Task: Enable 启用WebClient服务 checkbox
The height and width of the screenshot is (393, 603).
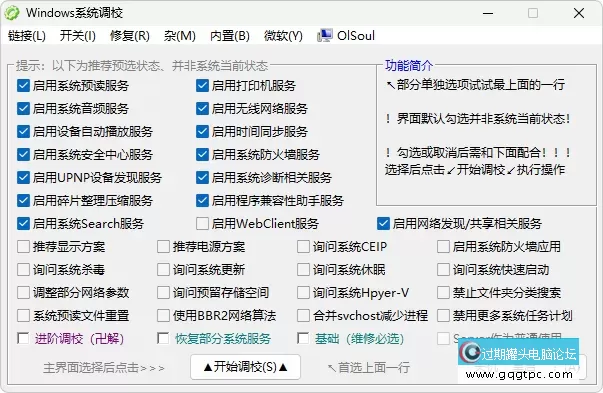Action: (x=202, y=223)
